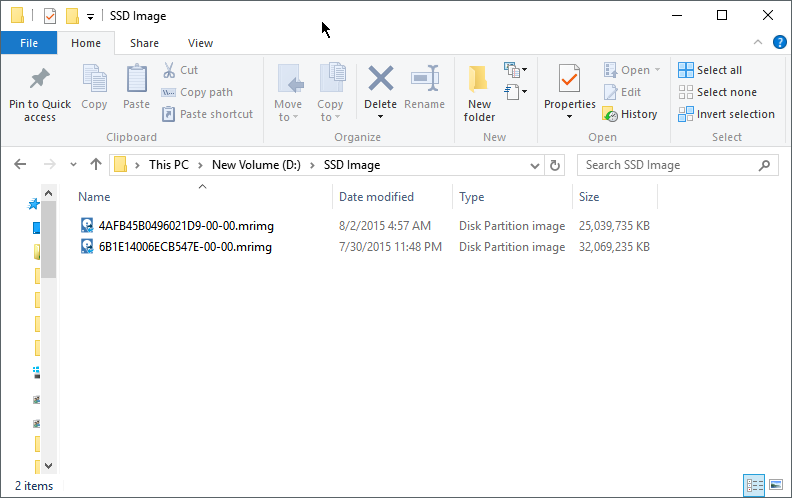Refresh the SSD Image folder view
Screen dimensions: 792x498
(556, 165)
